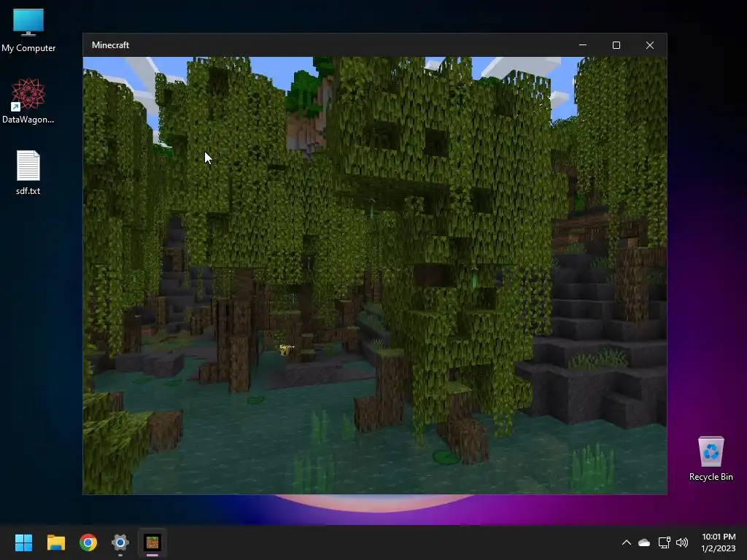
Task: Close the Minecraft window
Action: tap(650, 44)
